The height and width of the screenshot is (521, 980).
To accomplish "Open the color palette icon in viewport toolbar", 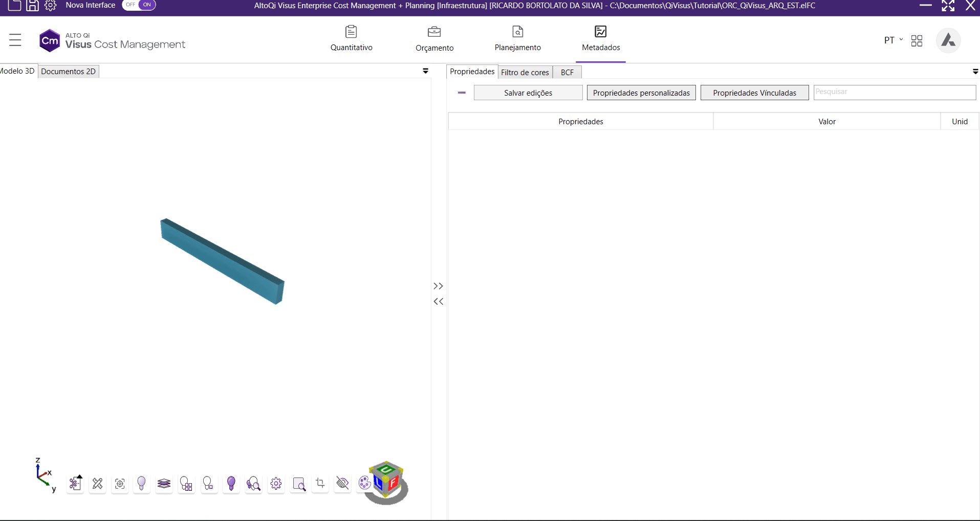I will pos(364,483).
